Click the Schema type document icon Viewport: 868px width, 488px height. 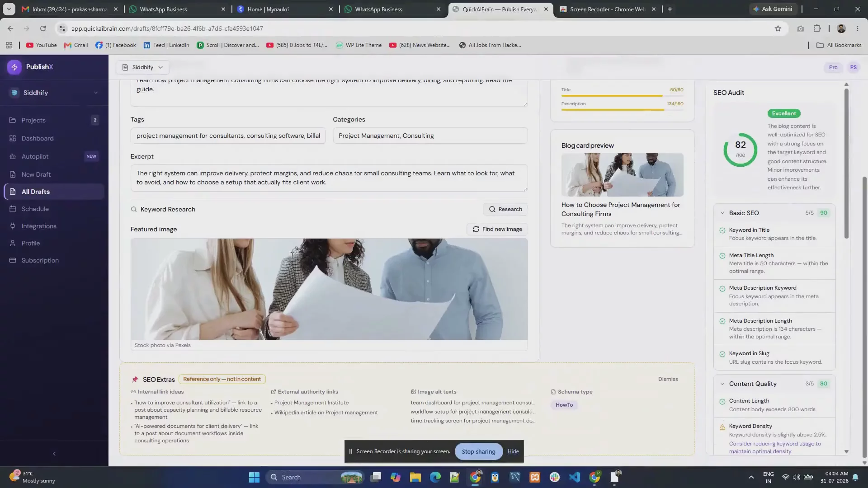coord(553,392)
